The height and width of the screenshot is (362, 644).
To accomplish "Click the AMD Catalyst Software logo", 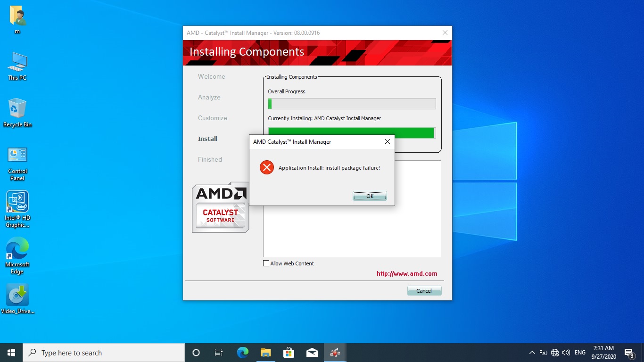I will (220, 207).
